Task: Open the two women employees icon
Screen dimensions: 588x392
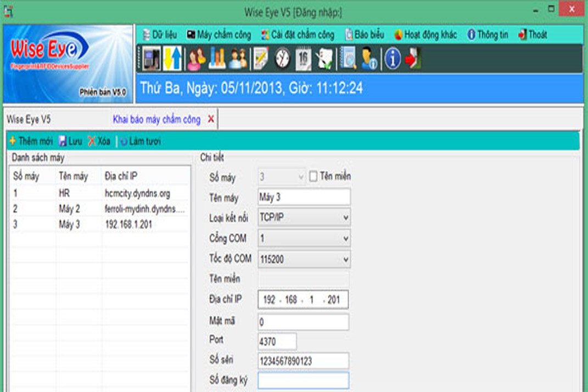Action: (196, 59)
